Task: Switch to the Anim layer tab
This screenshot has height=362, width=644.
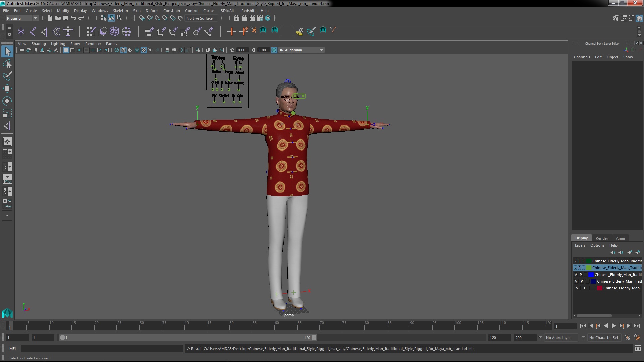Action: click(x=620, y=238)
